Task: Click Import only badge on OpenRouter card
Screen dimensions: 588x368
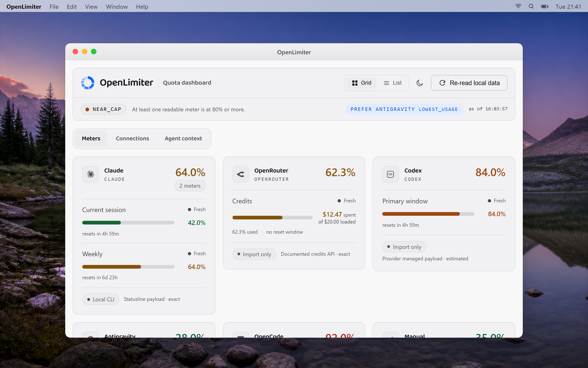Action: 254,254
